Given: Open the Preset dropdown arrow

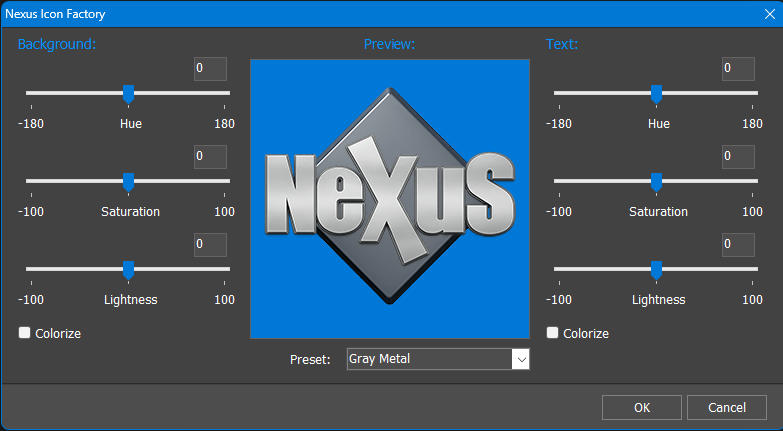Looking at the screenshot, I should 519,359.
